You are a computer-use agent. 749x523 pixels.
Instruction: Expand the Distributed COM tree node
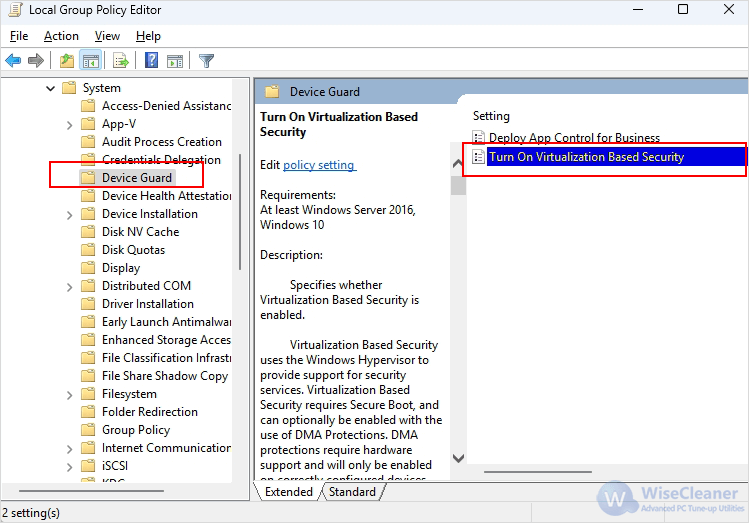[x=70, y=287]
